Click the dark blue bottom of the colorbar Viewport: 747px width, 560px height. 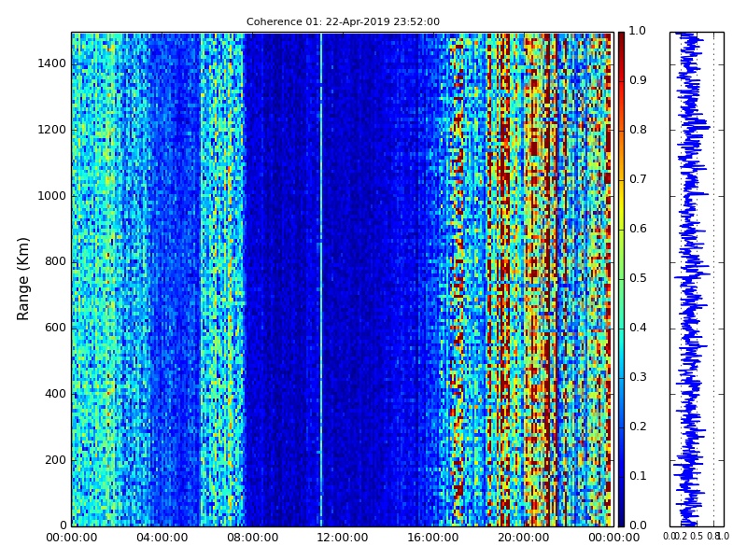[621, 514]
